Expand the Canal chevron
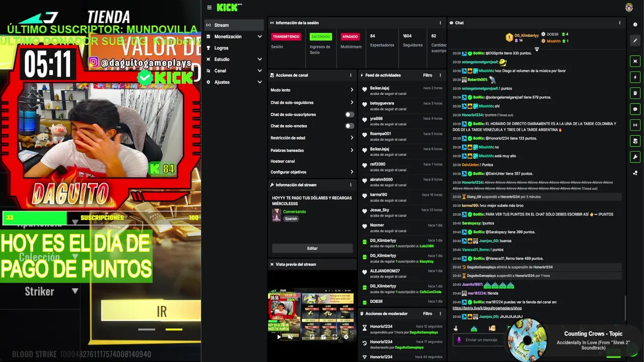 (x=260, y=71)
